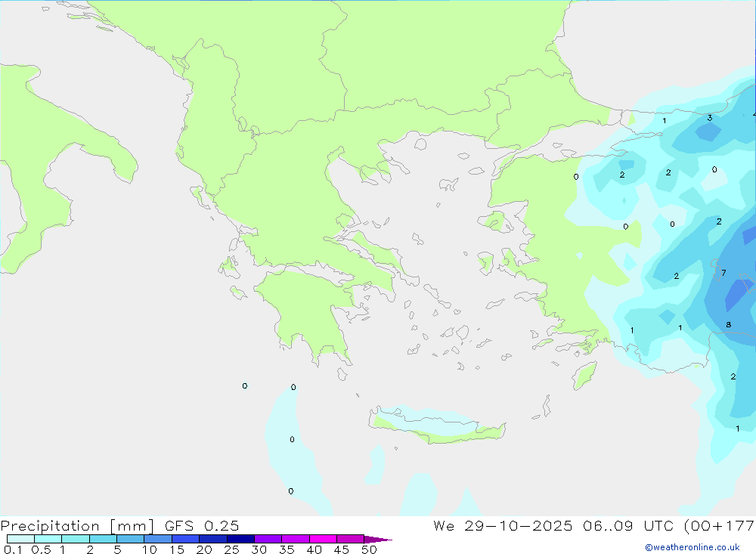Click the violet swatch between 30 and 35
This screenshot has width=756, height=554.
click(x=268, y=539)
